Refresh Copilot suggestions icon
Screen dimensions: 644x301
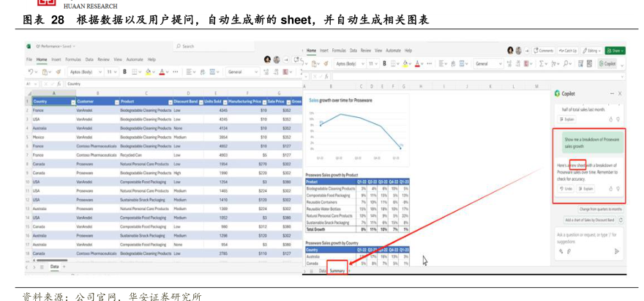pyautogui.click(x=621, y=220)
